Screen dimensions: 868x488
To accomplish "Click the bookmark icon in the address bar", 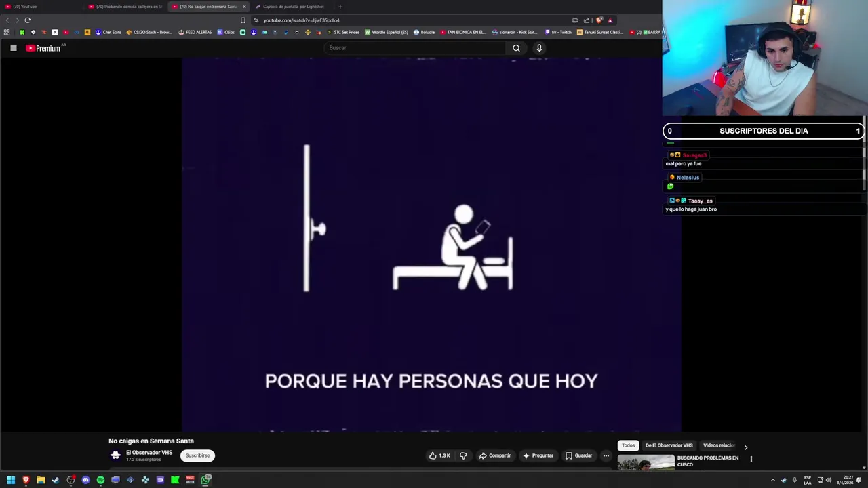I will click(x=243, y=20).
